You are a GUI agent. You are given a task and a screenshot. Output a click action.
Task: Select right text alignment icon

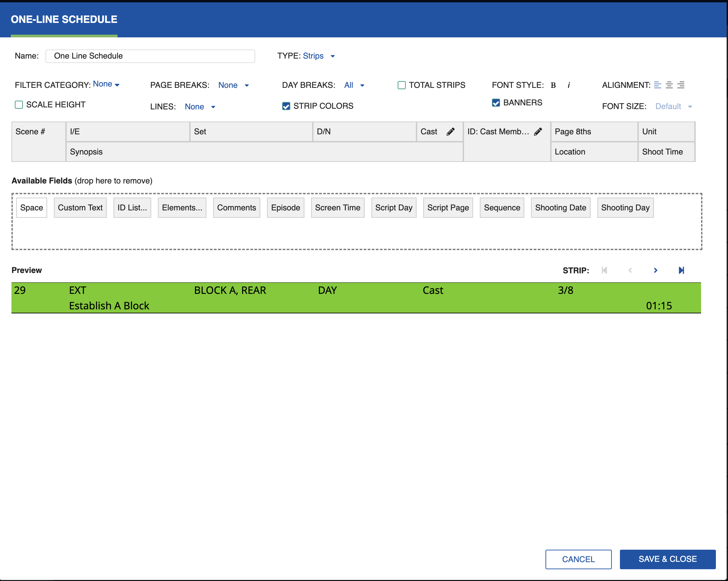[681, 85]
